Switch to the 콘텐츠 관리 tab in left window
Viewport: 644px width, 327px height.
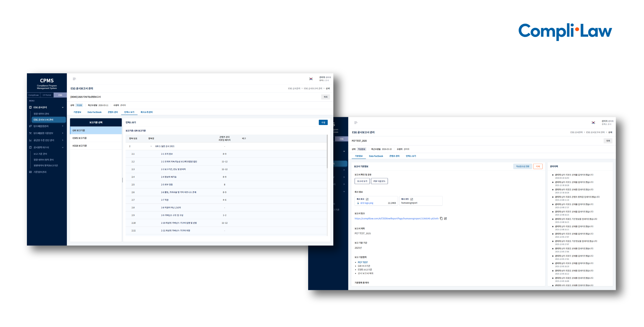tap(113, 112)
